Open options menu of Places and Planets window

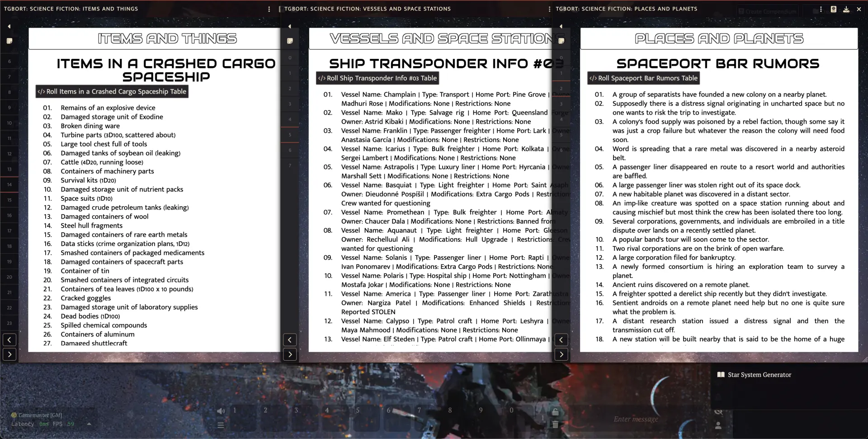tap(821, 9)
